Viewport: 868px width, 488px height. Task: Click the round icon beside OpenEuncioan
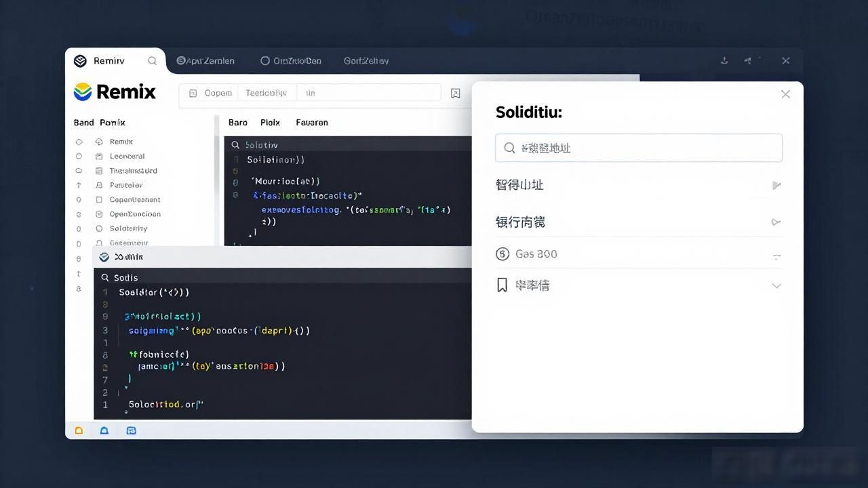coord(99,214)
